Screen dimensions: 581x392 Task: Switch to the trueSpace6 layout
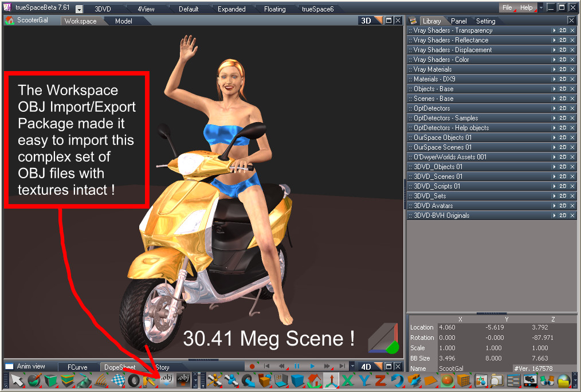pyautogui.click(x=317, y=9)
